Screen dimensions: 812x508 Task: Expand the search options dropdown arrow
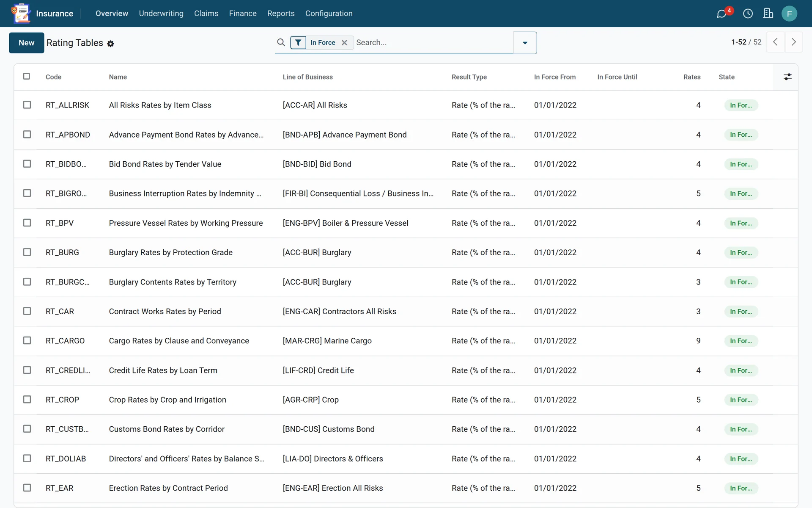click(x=525, y=43)
